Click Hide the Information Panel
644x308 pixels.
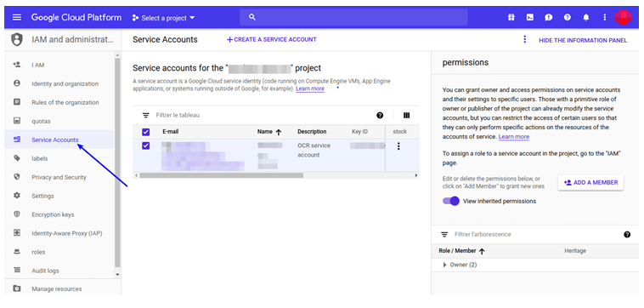[x=583, y=40]
